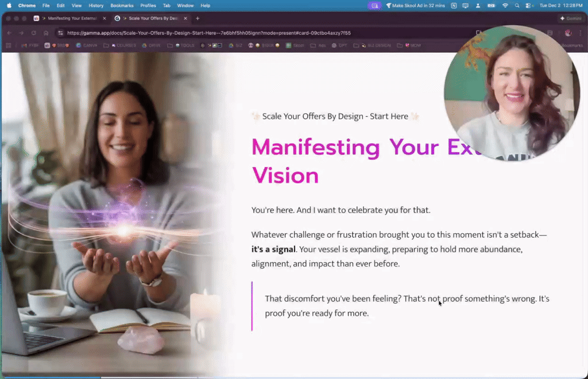588x379 pixels.
Task: Expand the COURSES bookmark folder
Action: click(119, 45)
